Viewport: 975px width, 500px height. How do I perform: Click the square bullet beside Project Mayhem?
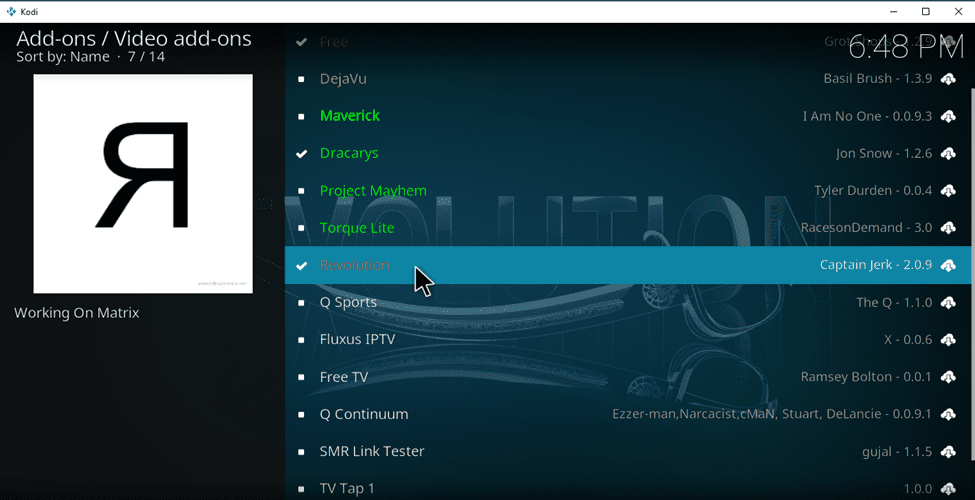pyautogui.click(x=302, y=191)
